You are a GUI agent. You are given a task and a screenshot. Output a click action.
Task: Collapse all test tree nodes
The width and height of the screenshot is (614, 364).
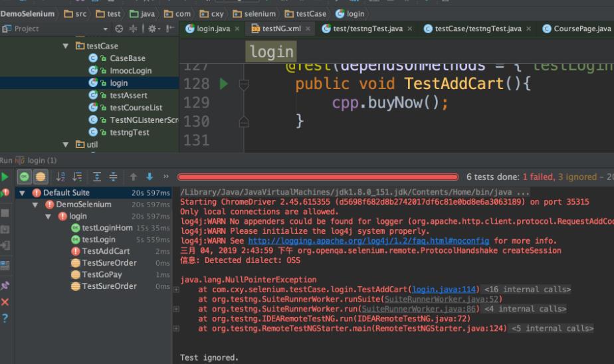[113, 177]
